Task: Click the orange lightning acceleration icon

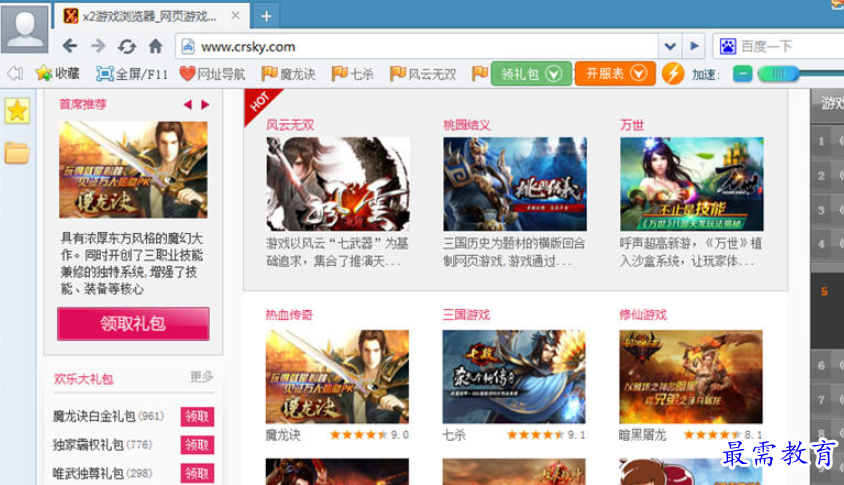Action: pyautogui.click(x=673, y=74)
